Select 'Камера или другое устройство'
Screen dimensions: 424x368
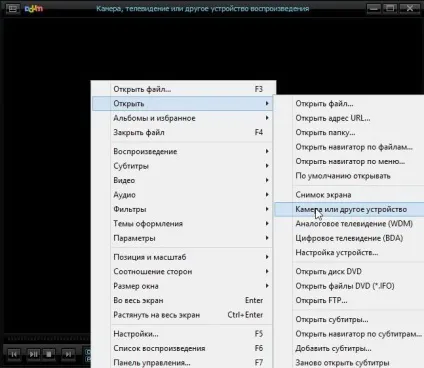[x=349, y=209]
